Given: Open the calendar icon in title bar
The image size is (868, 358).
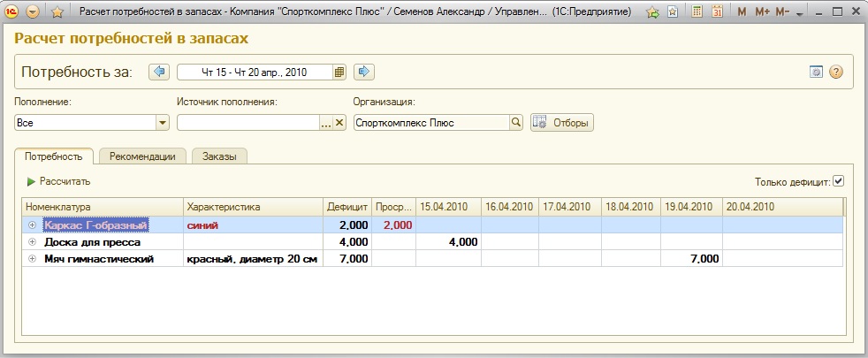Looking at the screenshot, I should click(x=718, y=12).
